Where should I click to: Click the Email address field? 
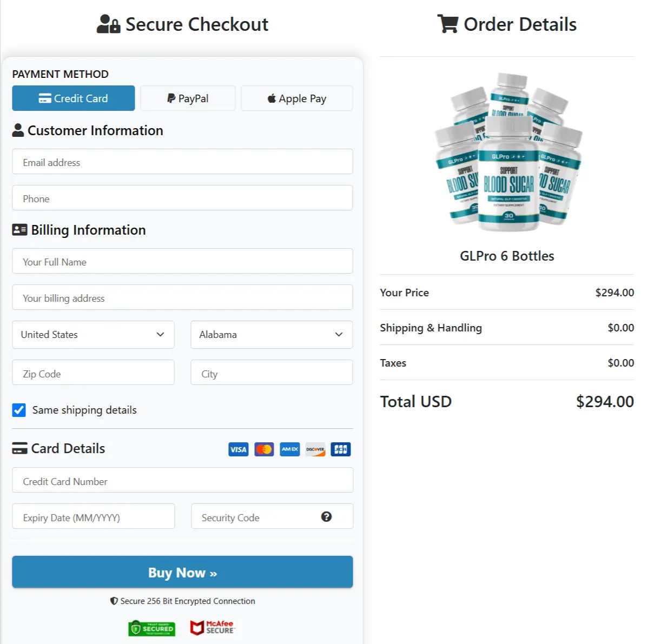click(182, 162)
